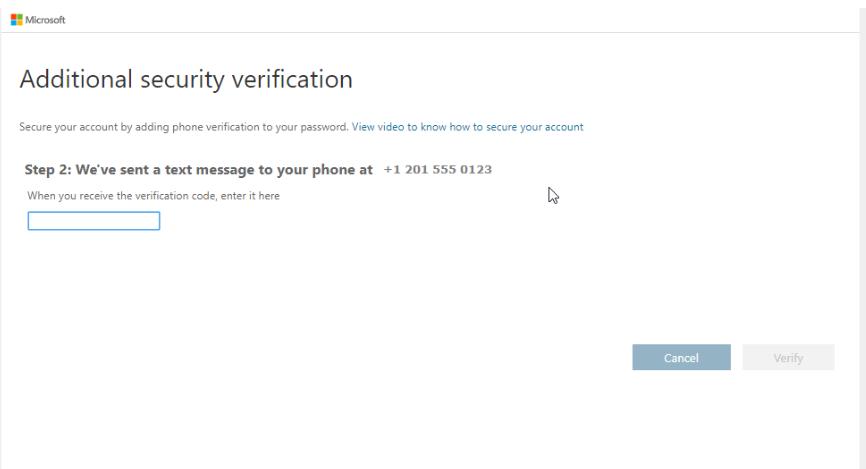
Task: Click the words 'secure your account' in the video link
Action: [534, 127]
